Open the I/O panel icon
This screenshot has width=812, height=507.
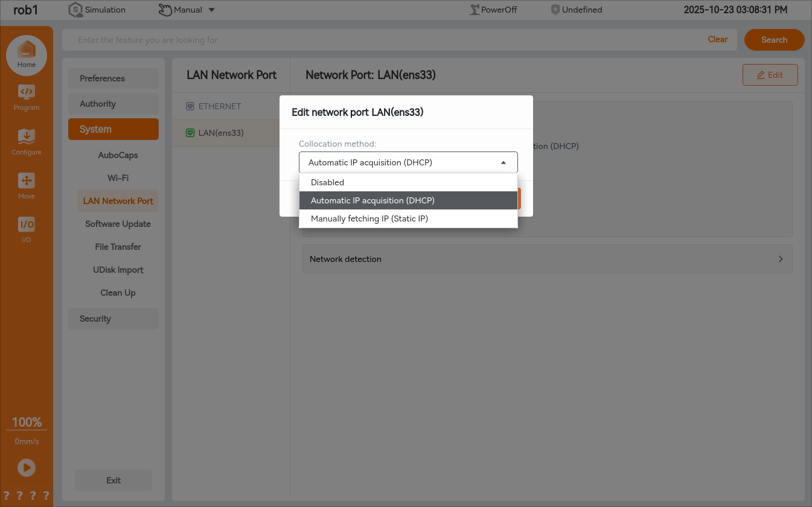(x=27, y=225)
